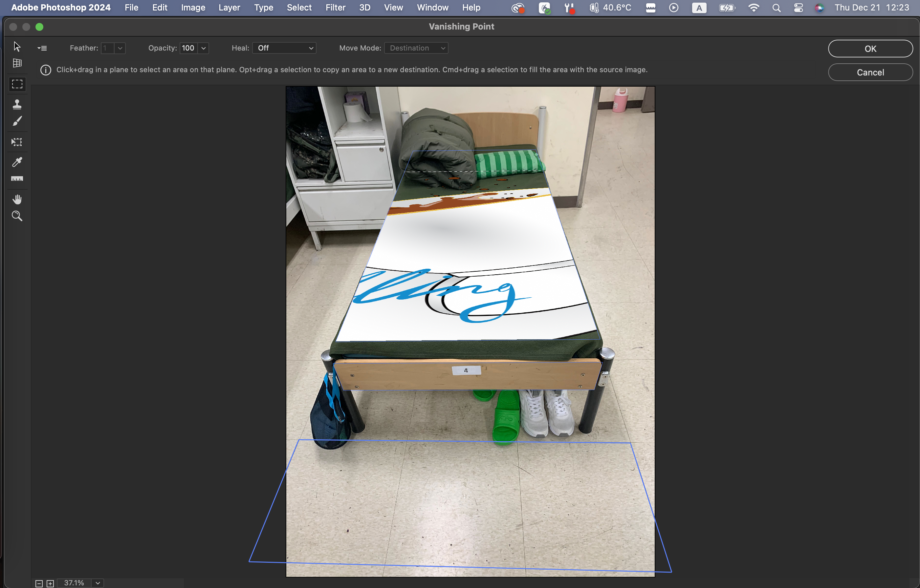Select the Edit Plane tool arrow
This screenshot has height=588, width=920.
click(17, 47)
